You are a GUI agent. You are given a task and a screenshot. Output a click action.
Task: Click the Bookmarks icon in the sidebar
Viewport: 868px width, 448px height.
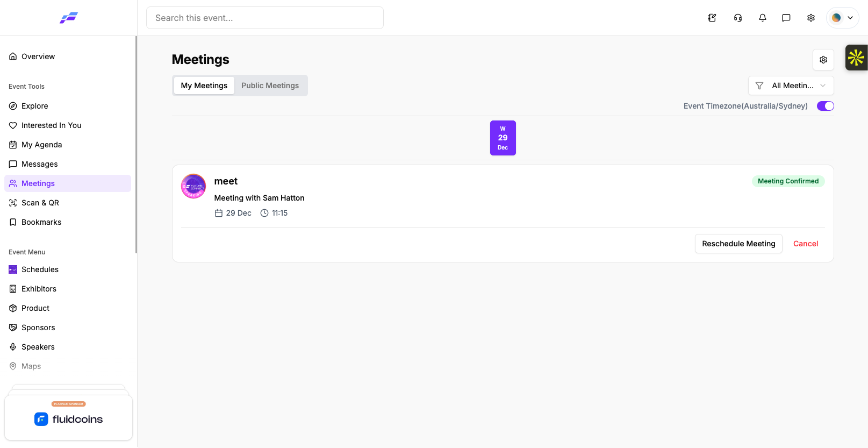tap(13, 222)
